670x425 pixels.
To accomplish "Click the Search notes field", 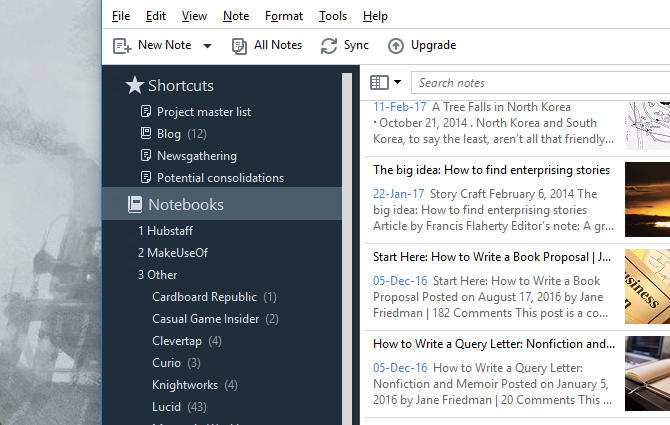I will click(540, 83).
